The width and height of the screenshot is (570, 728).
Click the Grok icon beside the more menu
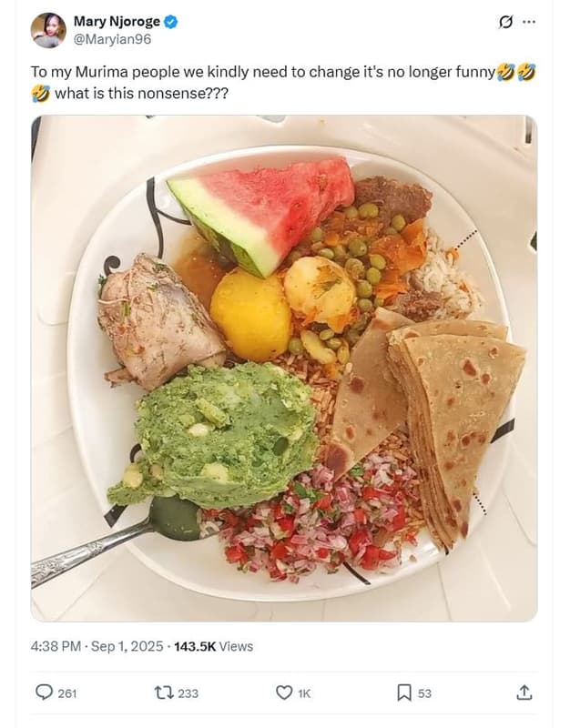(506, 23)
